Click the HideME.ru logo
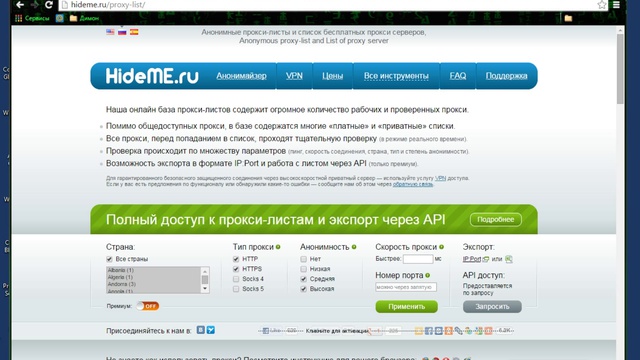The width and height of the screenshot is (640, 360). (152, 76)
